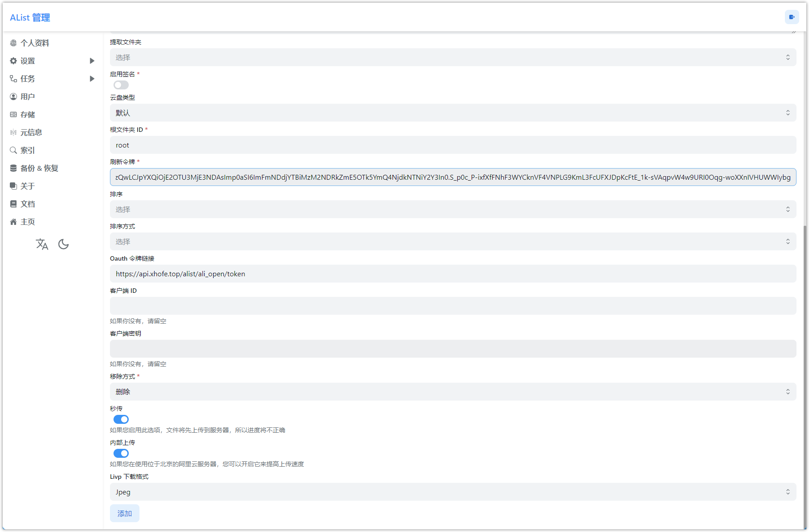This screenshot has width=809, height=532.
Task: Expand the 设置 submenu arrow
Action: coord(92,61)
